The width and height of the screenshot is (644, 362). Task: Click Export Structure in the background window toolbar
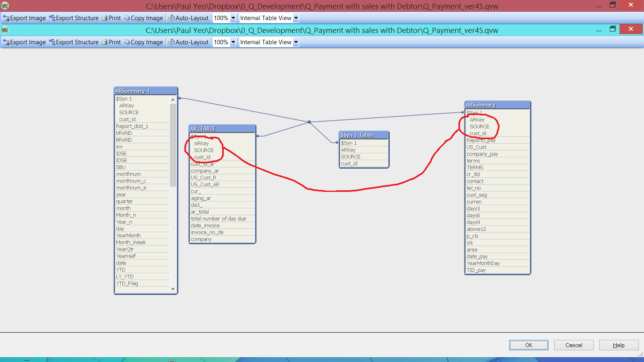tap(74, 18)
